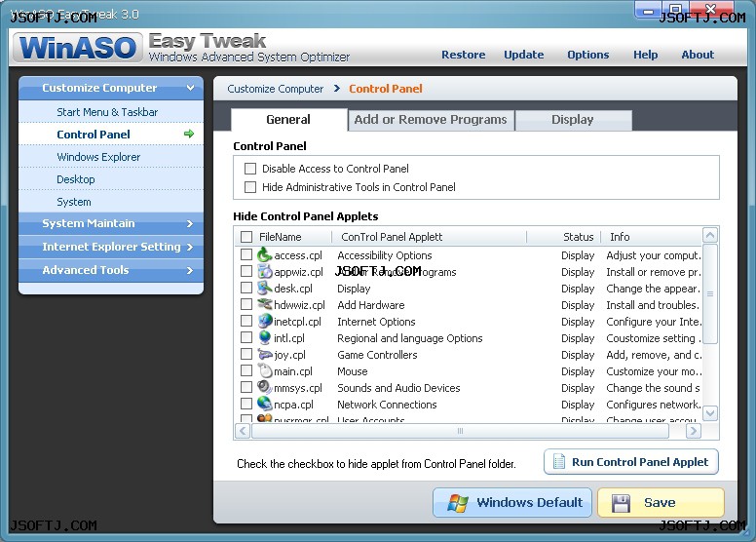This screenshot has height=542, width=756.
Task: Switch to the General tab
Action: click(288, 120)
